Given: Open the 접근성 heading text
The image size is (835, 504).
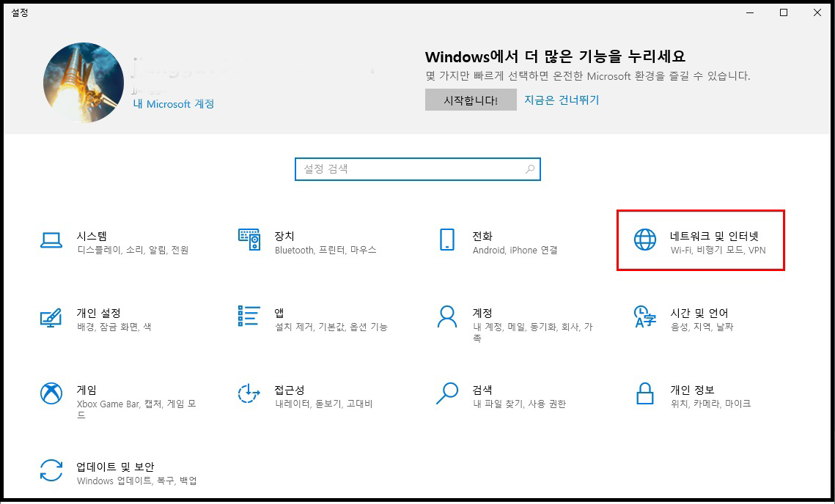Looking at the screenshot, I should (289, 390).
